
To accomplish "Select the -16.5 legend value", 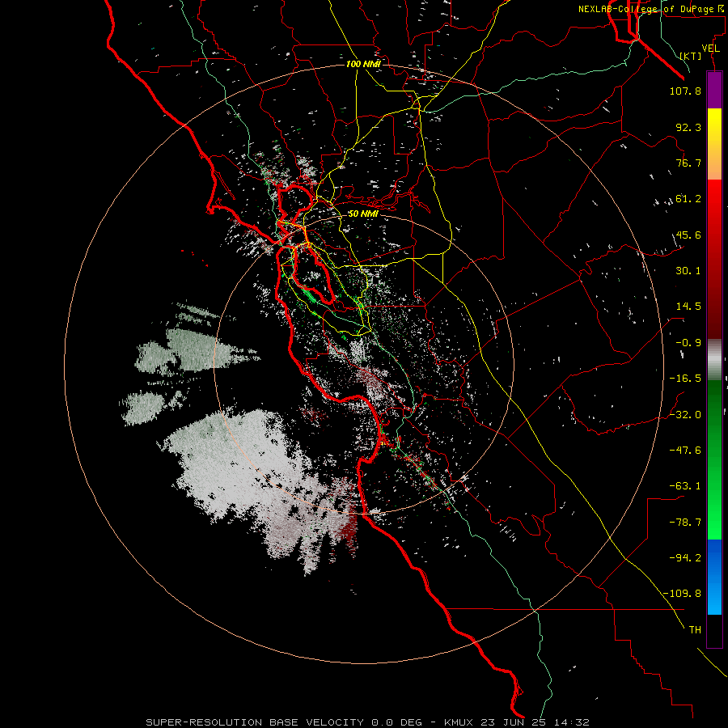I will pyautogui.click(x=685, y=379).
